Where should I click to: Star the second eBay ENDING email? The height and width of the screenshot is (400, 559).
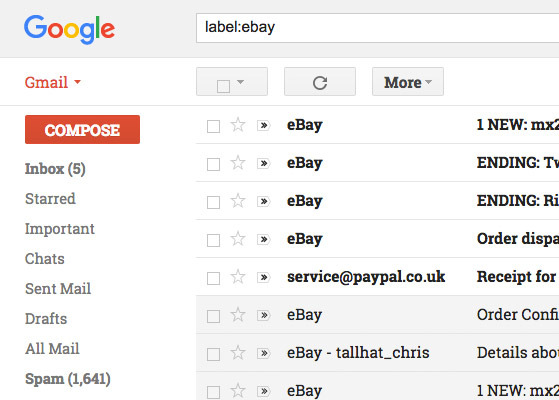click(237, 201)
